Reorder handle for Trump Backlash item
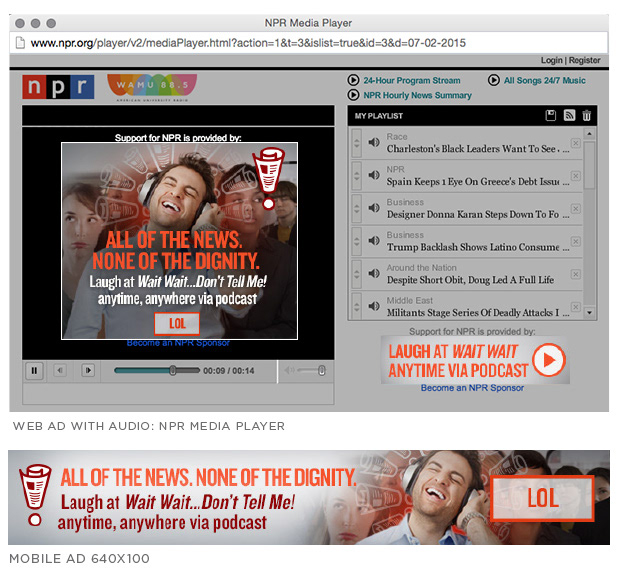 [356, 242]
